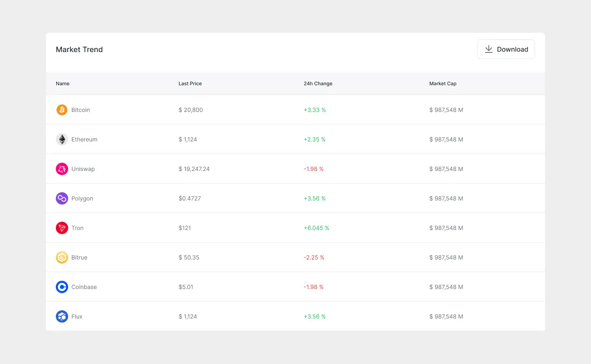This screenshot has height=364, width=591.
Task: Click Flux's +3.56 % change
Action: tap(315, 316)
